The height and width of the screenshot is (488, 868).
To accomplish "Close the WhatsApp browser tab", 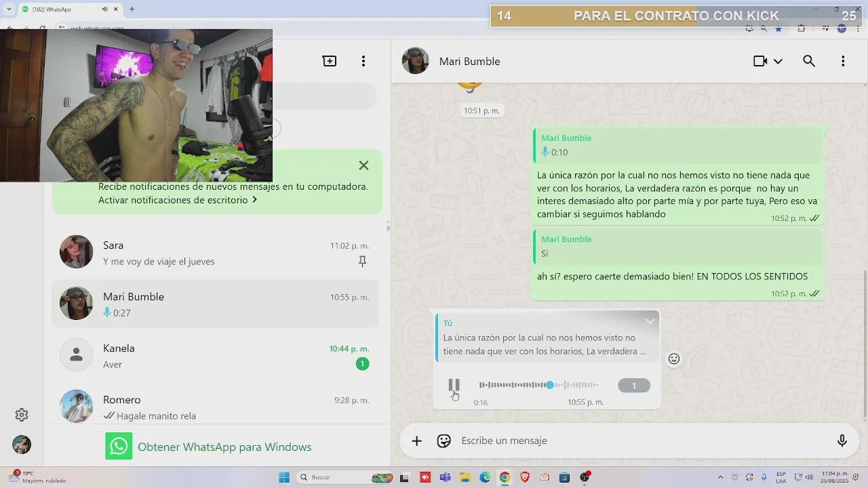I will click(116, 9).
